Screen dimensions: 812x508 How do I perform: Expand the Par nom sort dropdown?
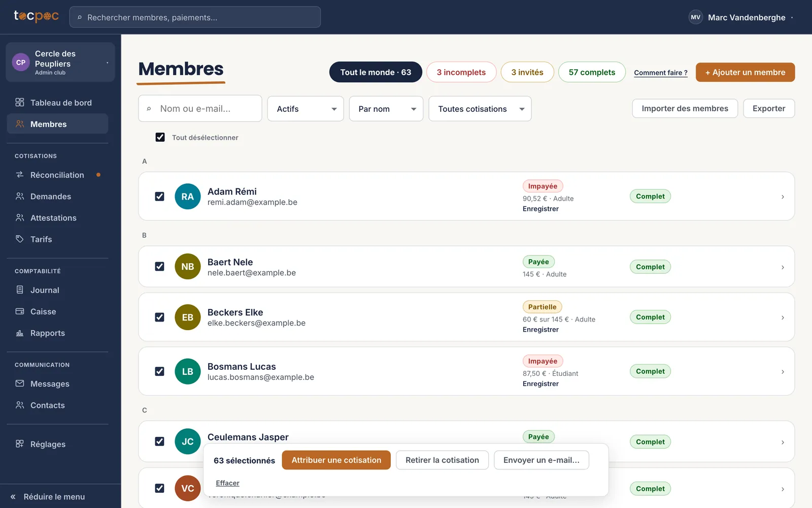pyautogui.click(x=386, y=109)
